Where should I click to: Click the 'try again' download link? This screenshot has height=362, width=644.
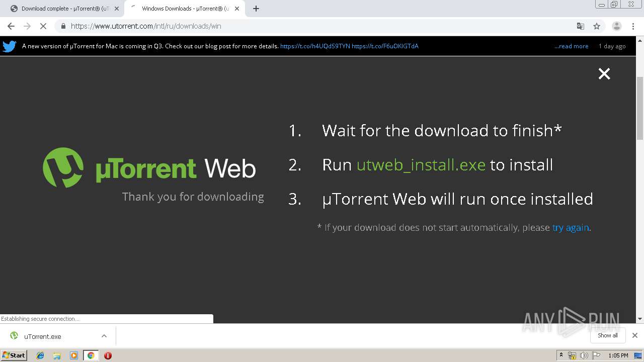(571, 227)
